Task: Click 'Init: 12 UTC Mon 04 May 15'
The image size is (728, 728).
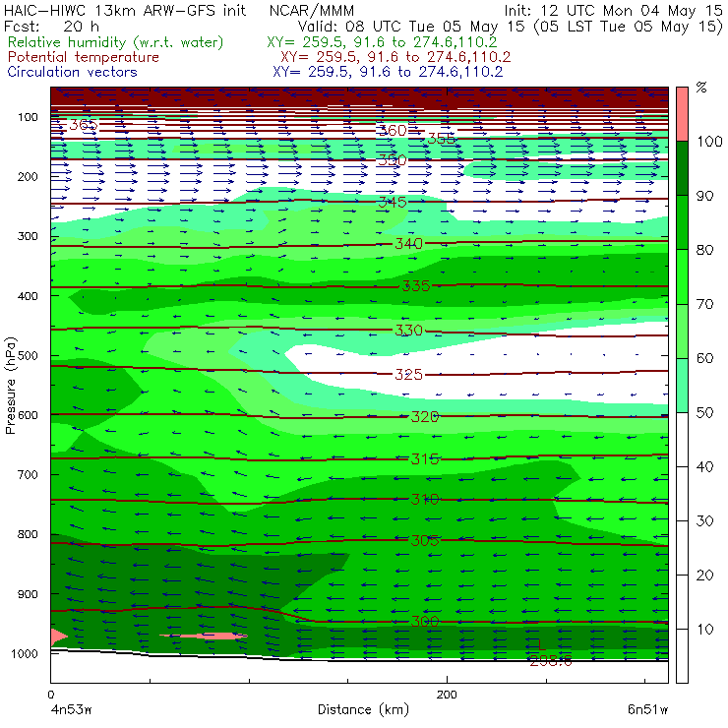Action: click(x=613, y=10)
